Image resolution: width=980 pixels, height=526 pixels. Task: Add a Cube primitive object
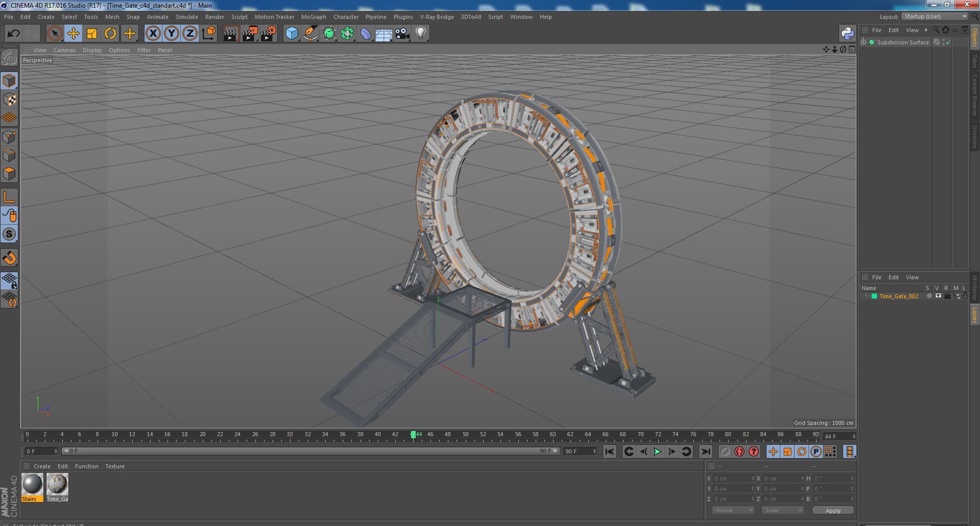pos(292,34)
